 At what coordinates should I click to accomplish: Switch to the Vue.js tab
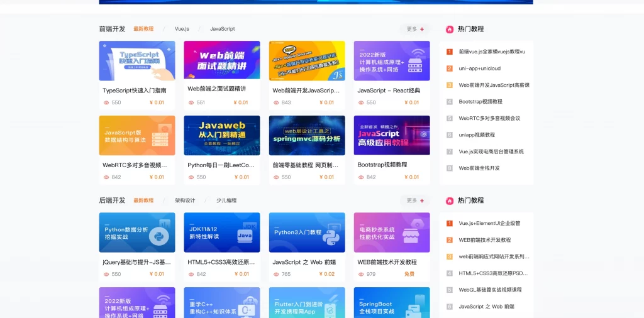pyautogui.click(x=182, y=29)
